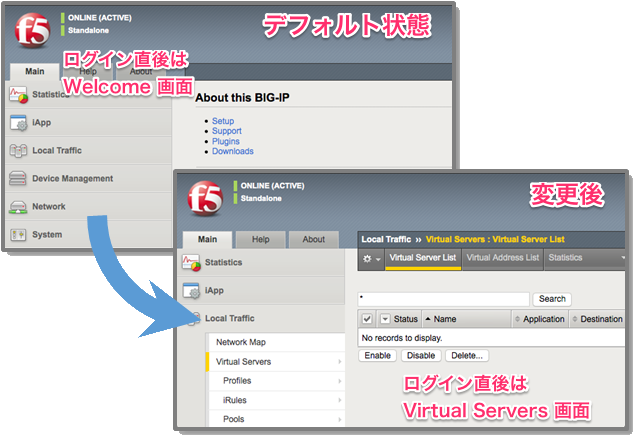Open the Support link

(227, 131)
